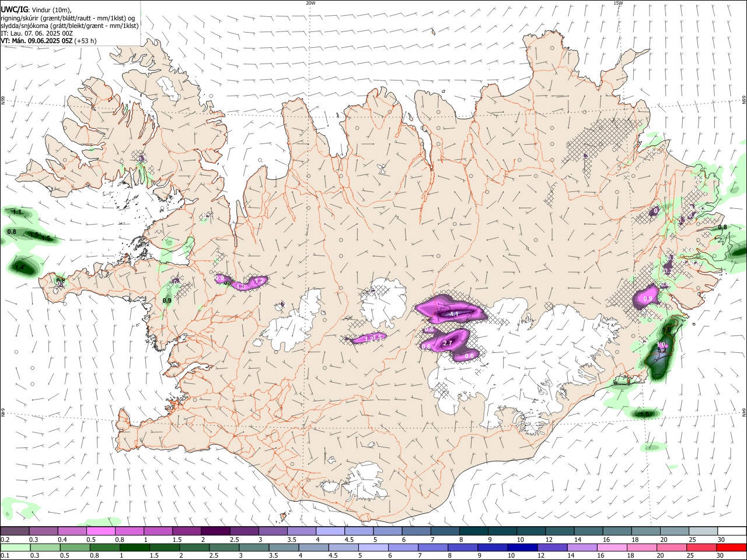The height and width of the screenshot is (560, 747).
Task: Click the lower swatch between 20 and 25
Action: [671, 547]
